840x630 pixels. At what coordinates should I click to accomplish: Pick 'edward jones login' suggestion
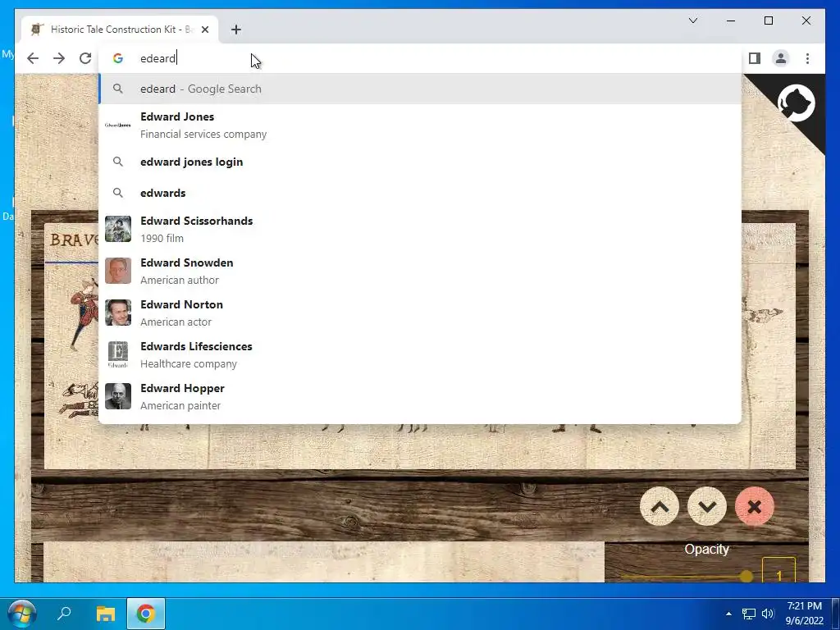[420, 162]
